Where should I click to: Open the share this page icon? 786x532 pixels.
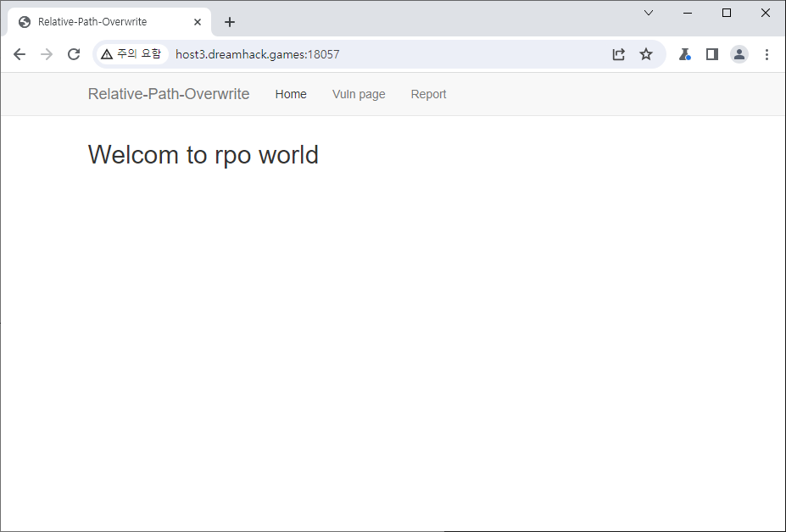coord(619,54)
